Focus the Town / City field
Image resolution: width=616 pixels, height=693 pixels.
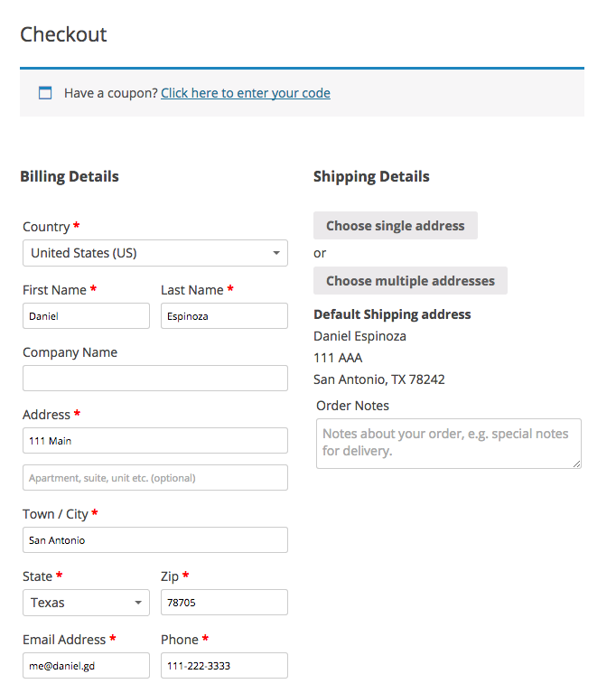tap(154, 540)
